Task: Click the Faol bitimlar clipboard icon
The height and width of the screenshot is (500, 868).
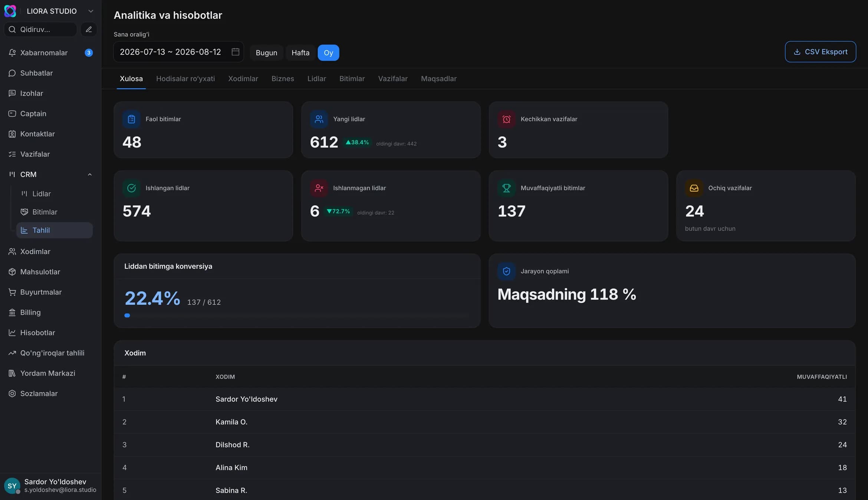Action: [131, 119]
